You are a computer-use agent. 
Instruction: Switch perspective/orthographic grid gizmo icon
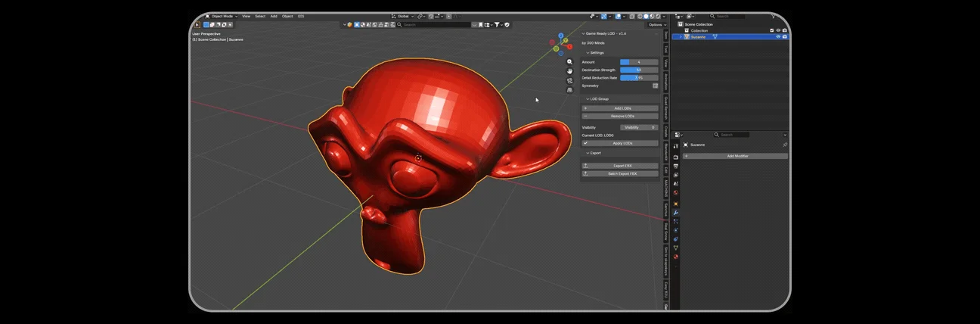tap(569, 89)
